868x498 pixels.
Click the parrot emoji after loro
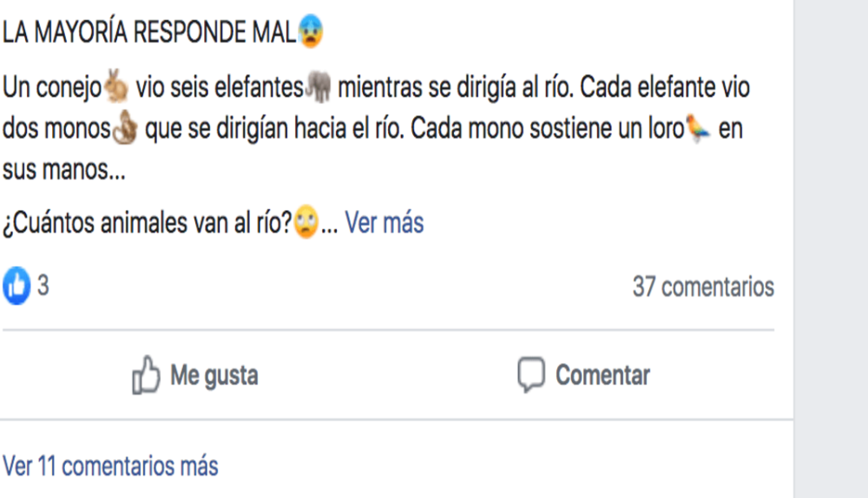[x=698, y=130]
